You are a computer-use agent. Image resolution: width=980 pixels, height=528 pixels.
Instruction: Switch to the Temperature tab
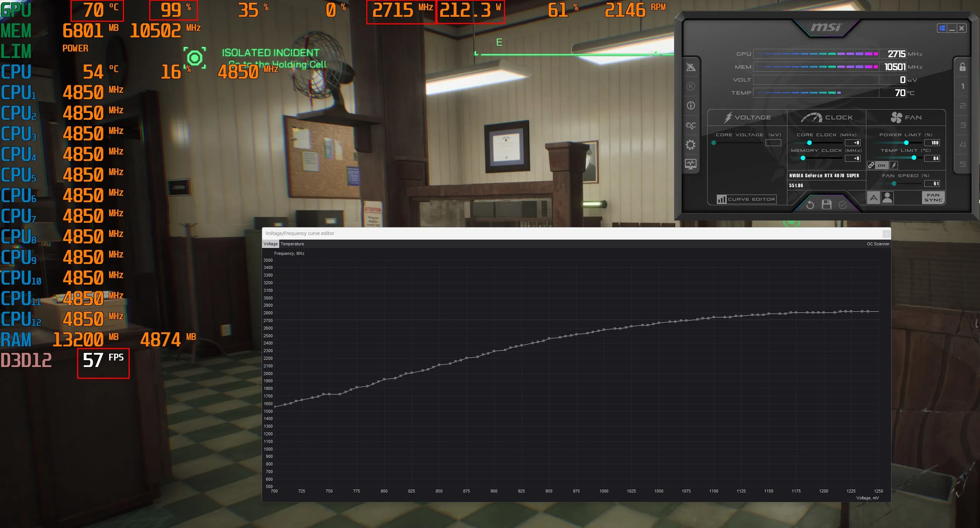coord(292,244)
